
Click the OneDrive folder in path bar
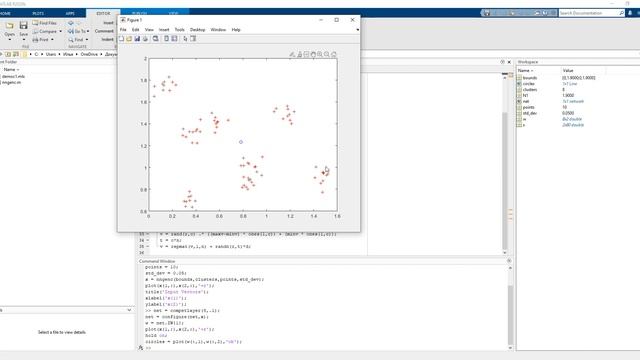(x=89, y=54)
